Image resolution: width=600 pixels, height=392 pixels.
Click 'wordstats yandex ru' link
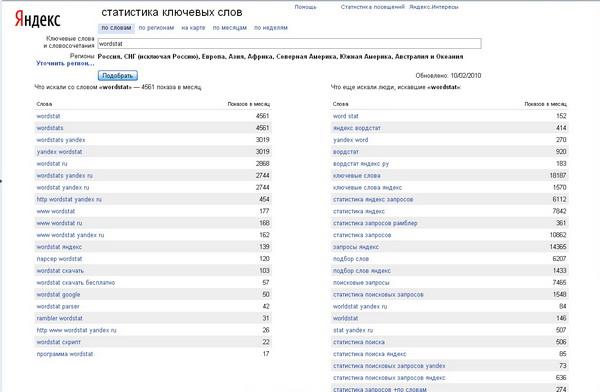click(x=64, y=175)
